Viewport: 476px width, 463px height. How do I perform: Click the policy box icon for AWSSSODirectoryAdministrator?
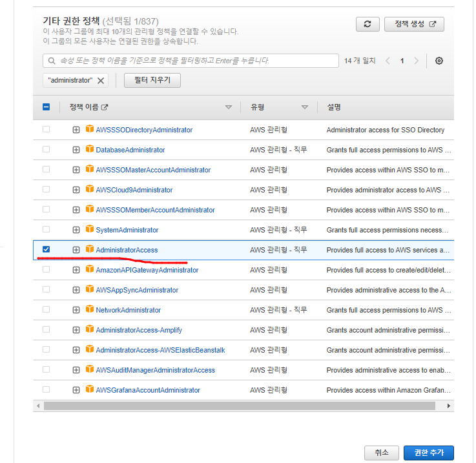[x=90, y=129]
